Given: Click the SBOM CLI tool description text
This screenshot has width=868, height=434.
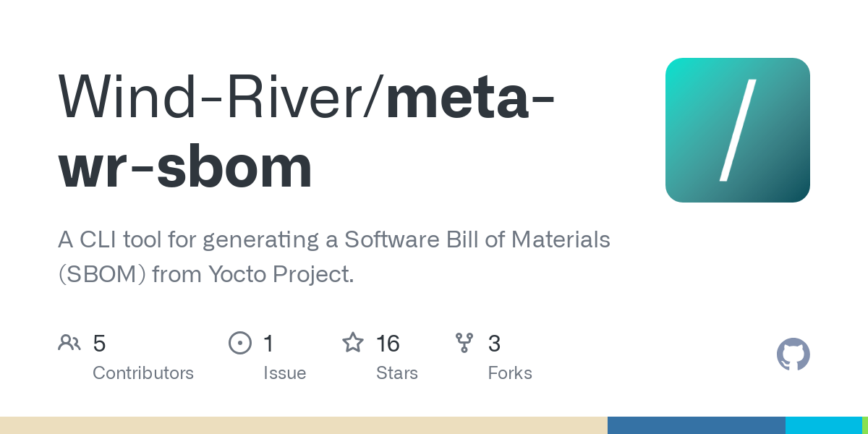Looking at the screenshot, I should pos(333,257).
